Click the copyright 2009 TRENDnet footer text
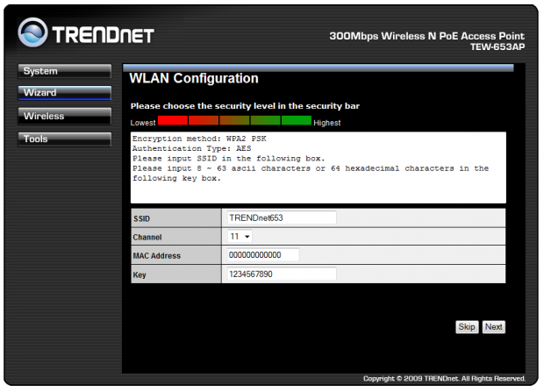 [x=445, y=379]
